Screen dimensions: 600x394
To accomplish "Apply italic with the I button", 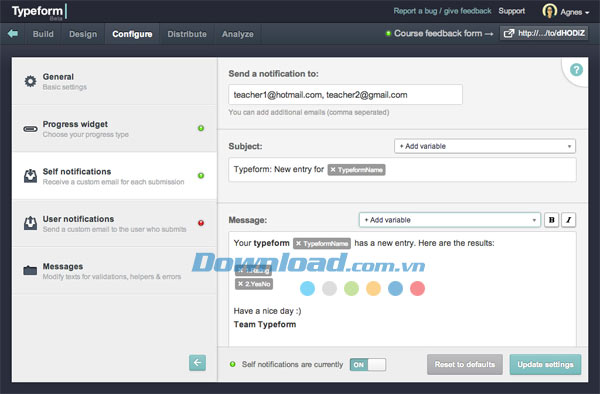I will [x=569, y=220].
